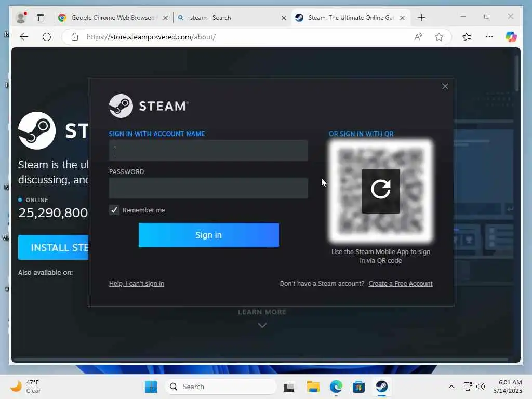The height and width of the screenshot is (399, 532).
Task: Open Microsoft Edge from taskbar
Action: (336, 387)
